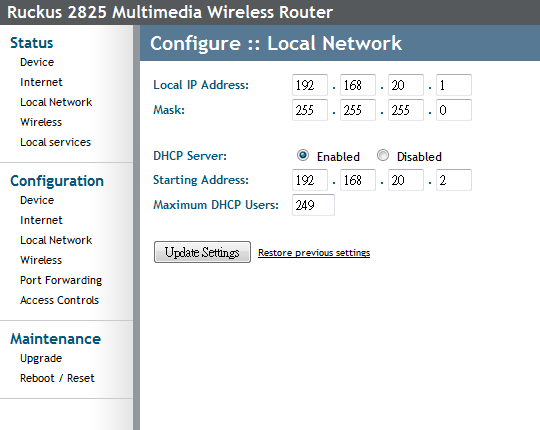
Task: Click the 'Local IP Address:' label
Action: [x=201, y=85]
